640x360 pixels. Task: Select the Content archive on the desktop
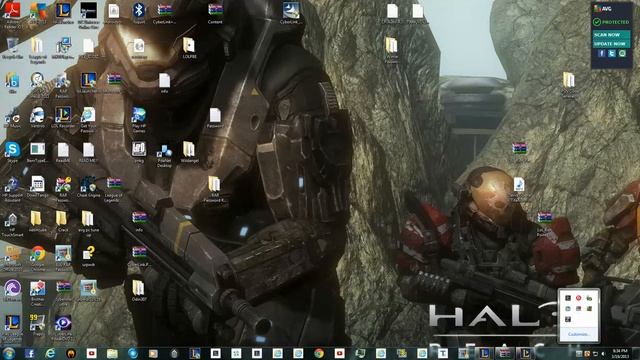pos(215,13)
